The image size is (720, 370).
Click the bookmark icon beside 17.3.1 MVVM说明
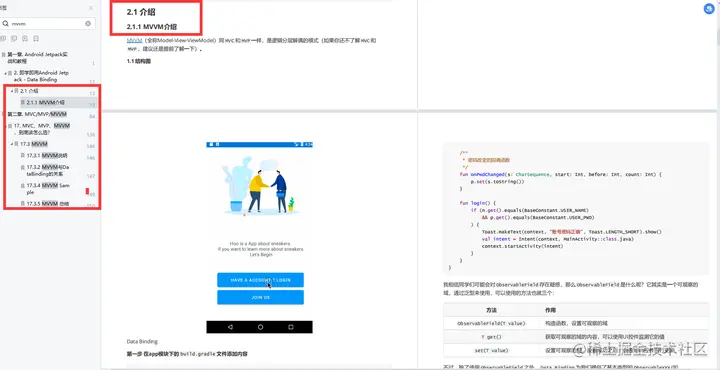click(22, 156)
